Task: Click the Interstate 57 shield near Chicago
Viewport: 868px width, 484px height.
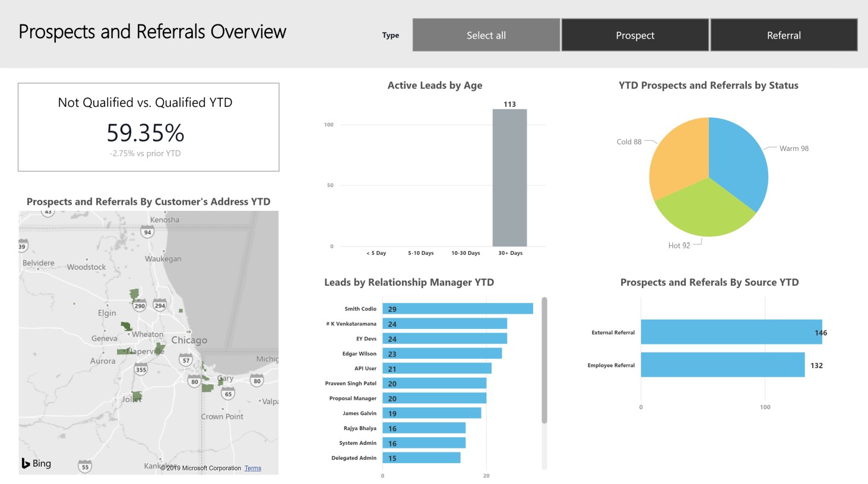Action: (186, 360)
